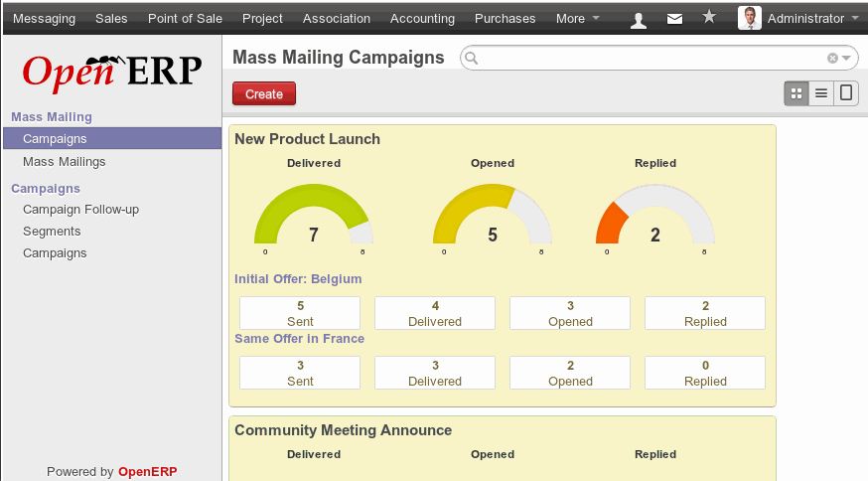Viewport: 868px width, 481px height.
Task: Expand search options dropdown arrow
Action: [846, 58]
